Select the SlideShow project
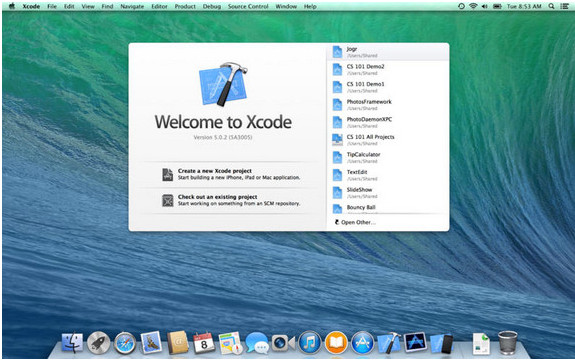The width and height of the screenshot is (575, 360). point(388,193)
